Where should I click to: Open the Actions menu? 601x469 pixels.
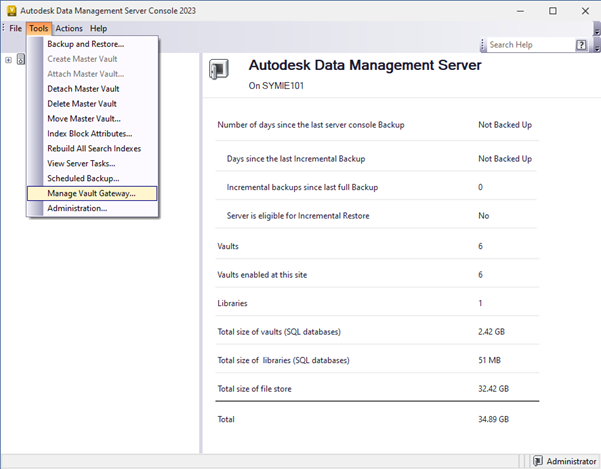coord(69,28)
